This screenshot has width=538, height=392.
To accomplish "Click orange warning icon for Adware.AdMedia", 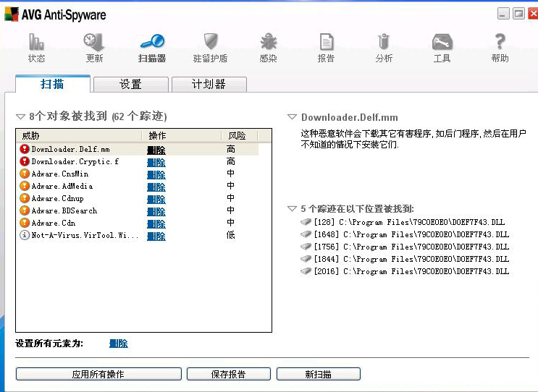I will coord(25,186).
